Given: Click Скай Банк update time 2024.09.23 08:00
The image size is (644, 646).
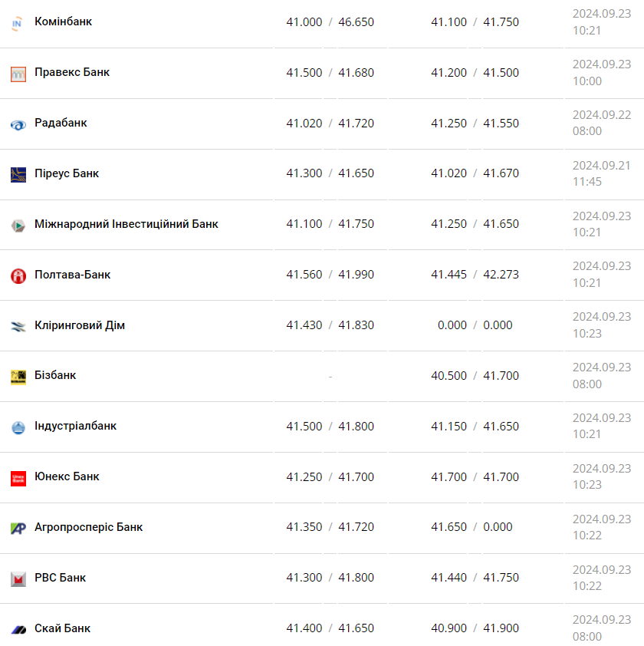Looking at the screenshot, I should click(601, 628).
